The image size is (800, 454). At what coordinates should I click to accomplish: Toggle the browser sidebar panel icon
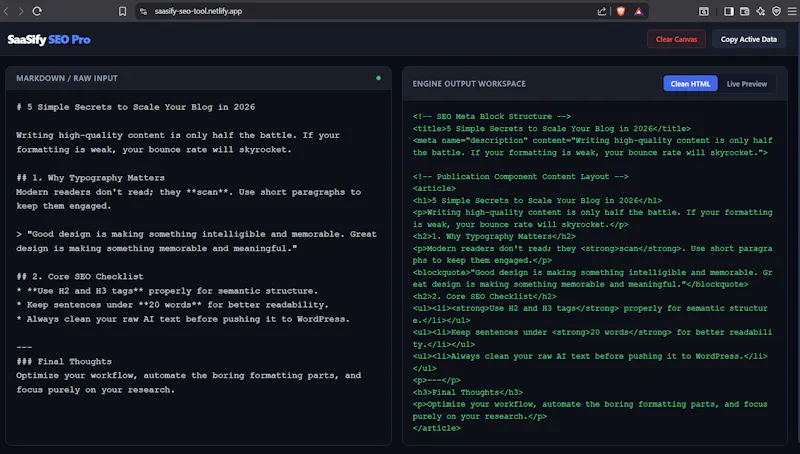[x=729, y=11]
